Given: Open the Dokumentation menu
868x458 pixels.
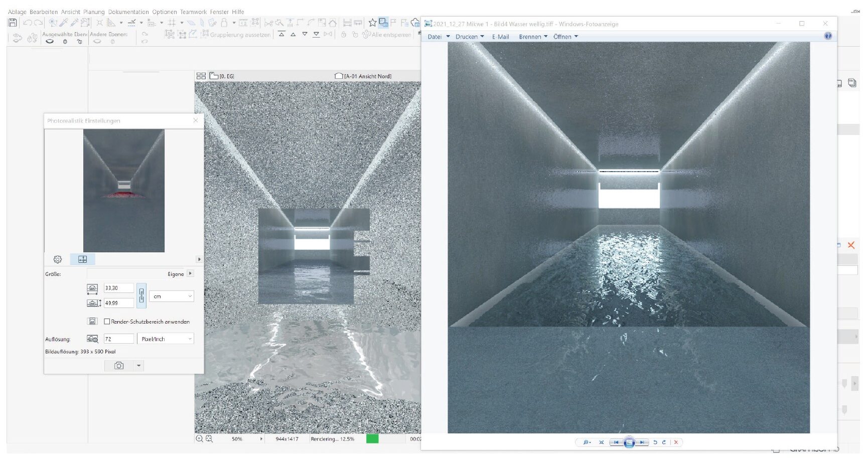Looking at the screenshot, I should click(x=128, y=12).
